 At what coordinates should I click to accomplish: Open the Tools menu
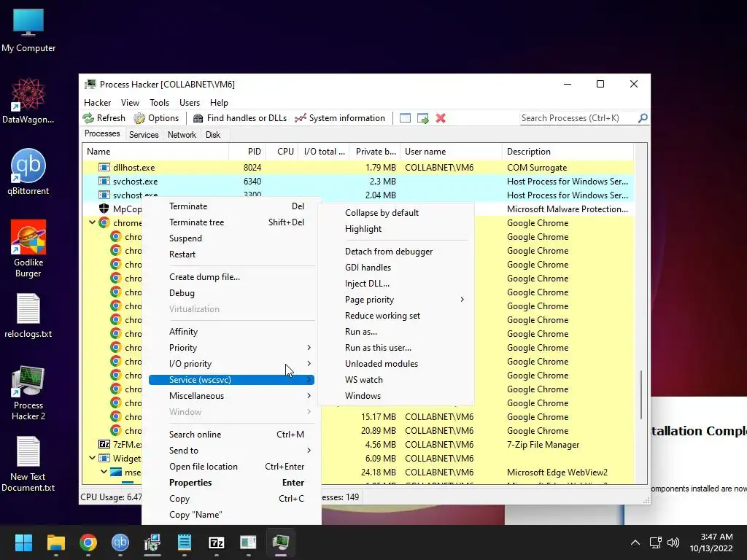[159, 102]
